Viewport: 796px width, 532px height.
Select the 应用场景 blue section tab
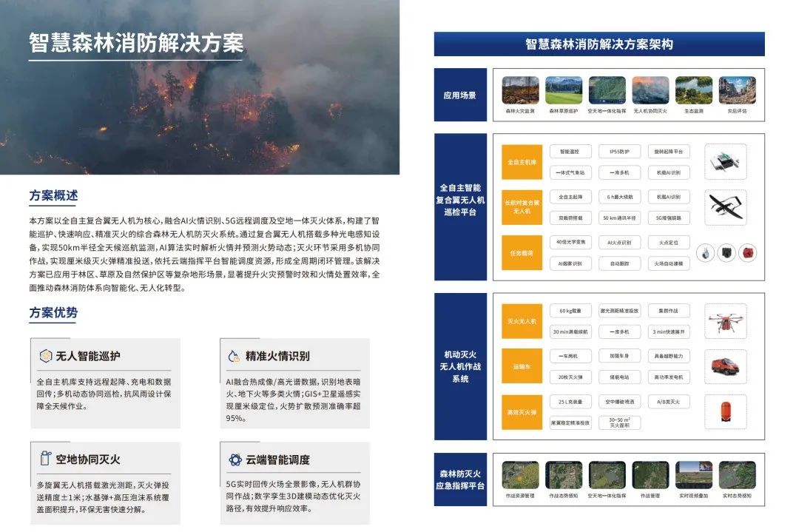(x=460, y=95)
